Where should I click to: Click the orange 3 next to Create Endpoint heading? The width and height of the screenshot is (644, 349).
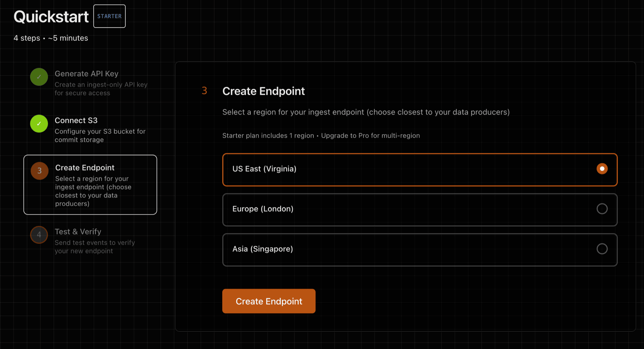(x=204, y=91)
